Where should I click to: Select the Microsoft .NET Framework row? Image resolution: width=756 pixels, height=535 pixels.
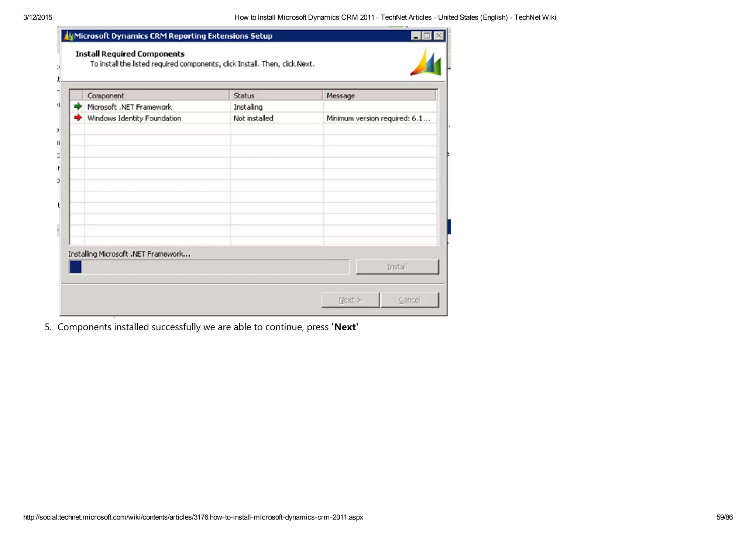point(254,107)
